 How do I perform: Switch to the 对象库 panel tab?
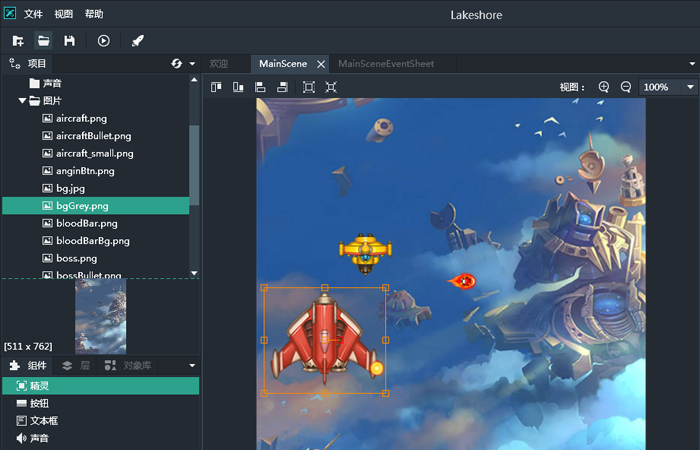pos(128,366)
